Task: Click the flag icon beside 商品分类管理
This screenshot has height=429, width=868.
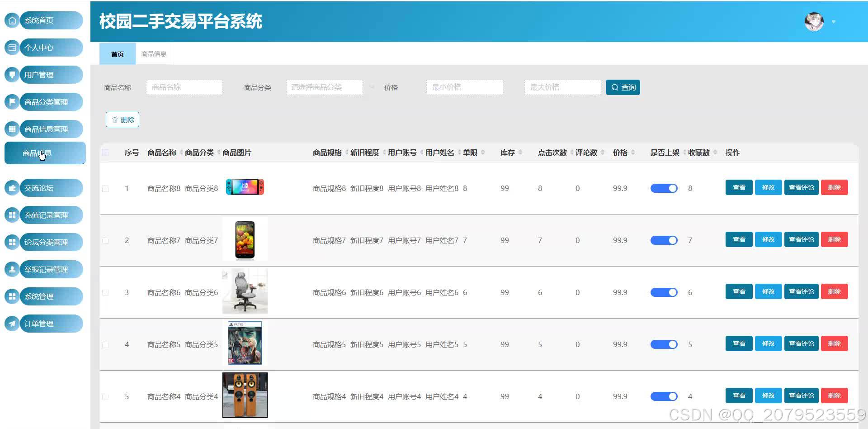Action: [x=12, y=102]
